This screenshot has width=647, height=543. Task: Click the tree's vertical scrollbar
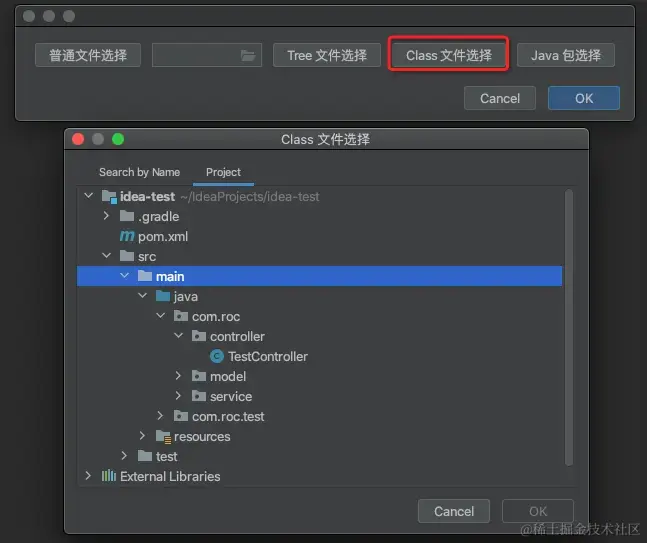coord(569,327)
